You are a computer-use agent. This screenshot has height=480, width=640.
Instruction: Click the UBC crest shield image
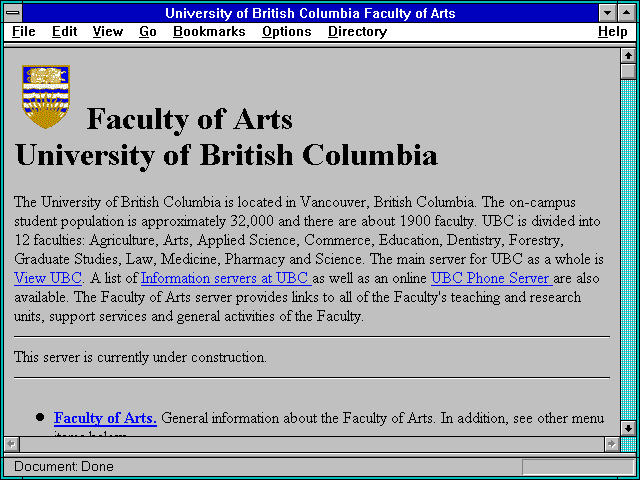pyautogui.click(x=46, y=97)
